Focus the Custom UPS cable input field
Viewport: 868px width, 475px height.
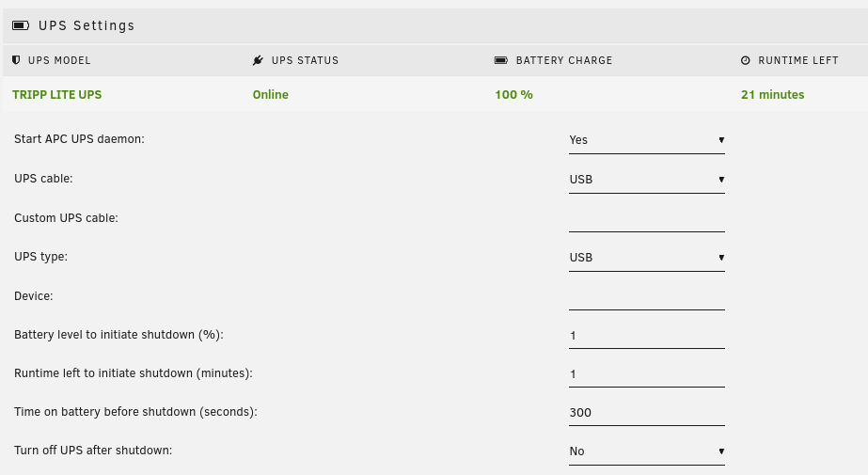point(647,218)
